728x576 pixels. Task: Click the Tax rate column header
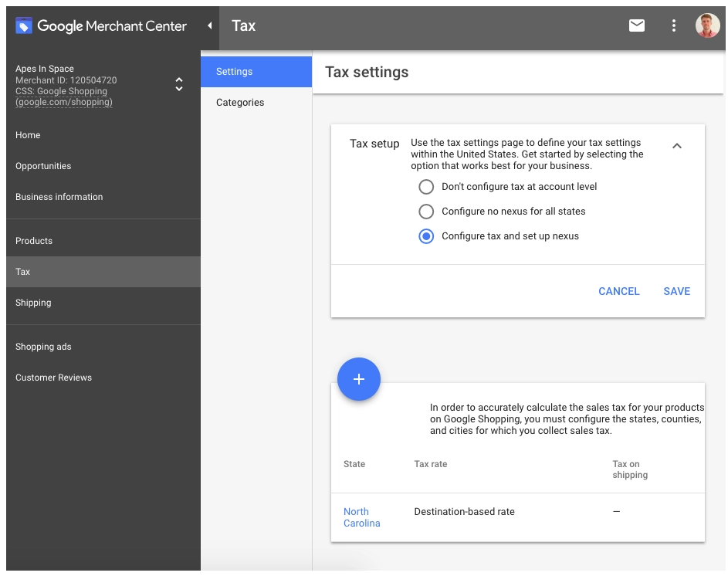[x=431, y=464]
